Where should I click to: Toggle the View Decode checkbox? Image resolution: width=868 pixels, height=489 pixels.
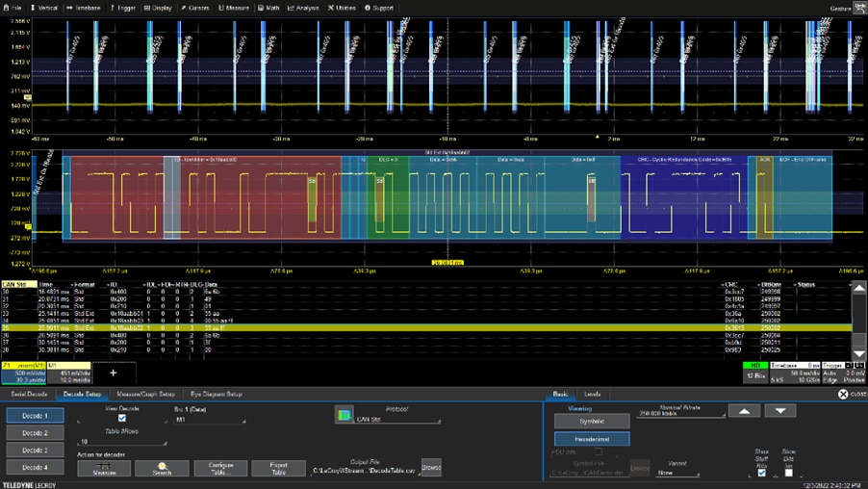tap(121, 418)
